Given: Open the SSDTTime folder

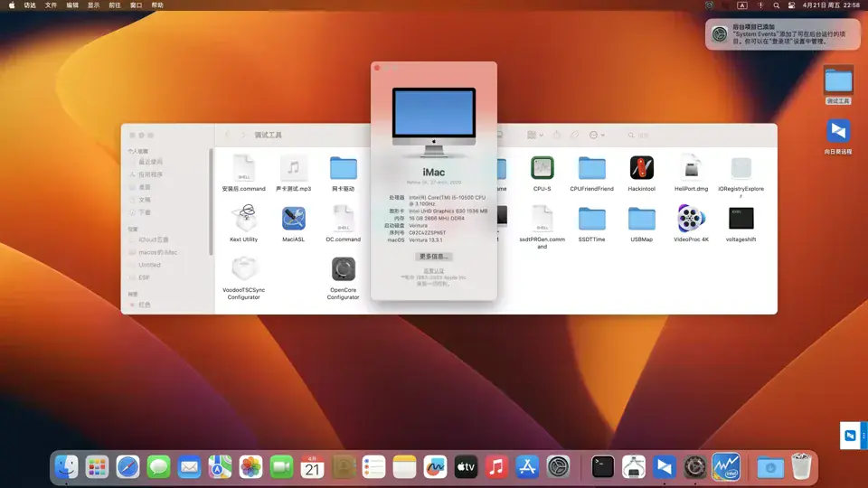Looking at the screenshot, I should pos(591,219).
